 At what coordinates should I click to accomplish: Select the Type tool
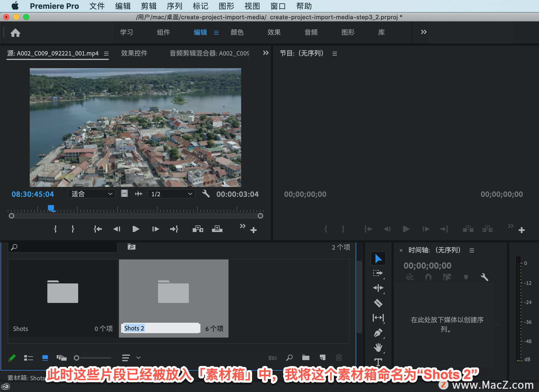(x=378, y=362)
